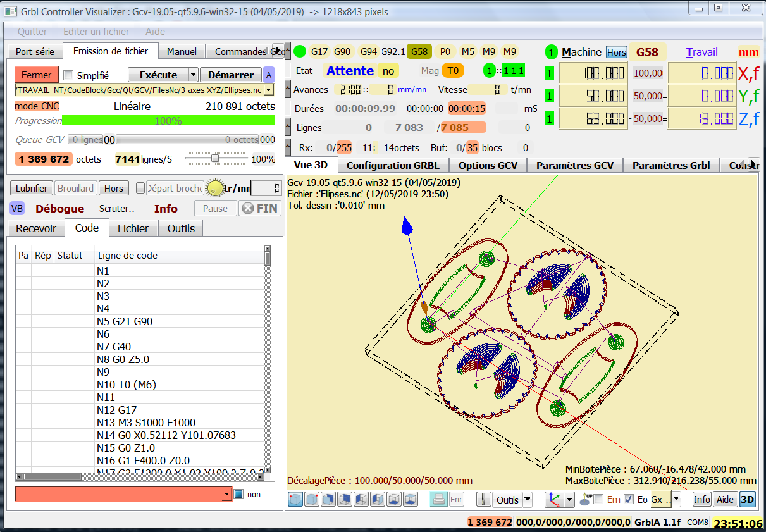This screenshot has width=766, height=532.
Task: Click the Fermer button
Action: pos(36,75)
